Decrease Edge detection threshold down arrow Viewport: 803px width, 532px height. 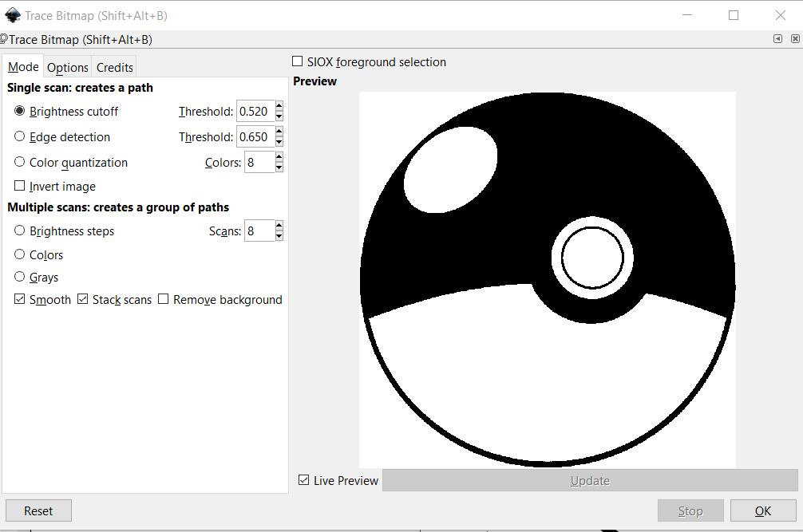coord(279,142)
